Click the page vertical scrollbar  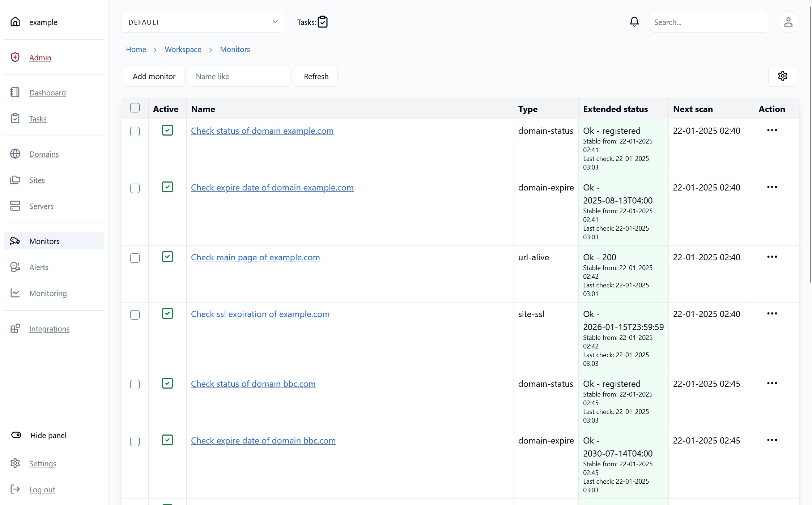[x=810, y=145]
